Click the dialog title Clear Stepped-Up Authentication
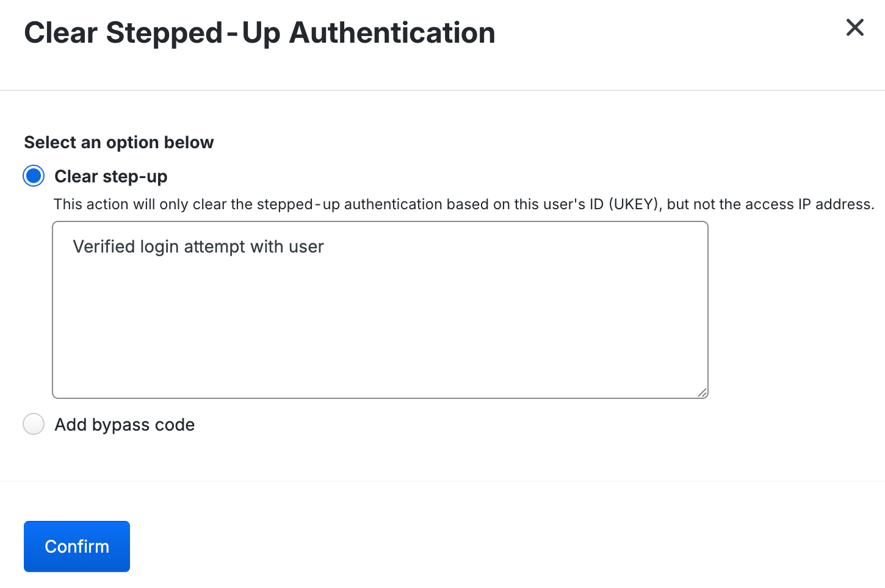This screenshot has width=885, height=588. (x=259, y=32)
